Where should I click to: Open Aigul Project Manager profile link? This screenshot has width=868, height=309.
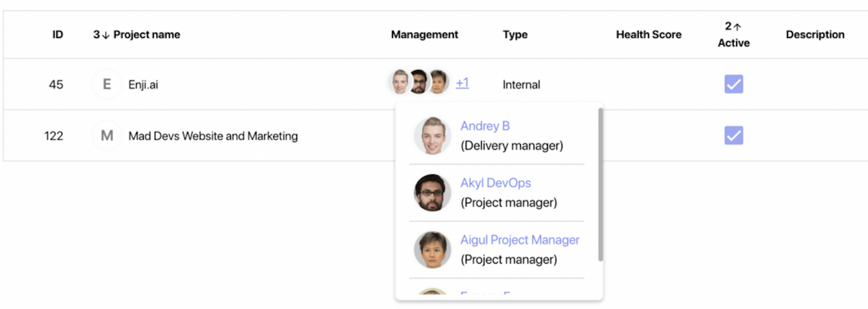[x=520, y=240]
